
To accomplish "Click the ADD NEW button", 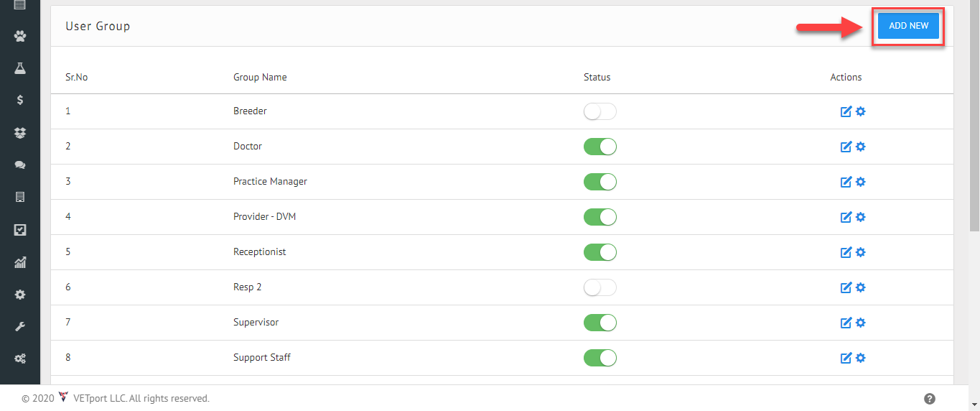I will click(908, 25).
